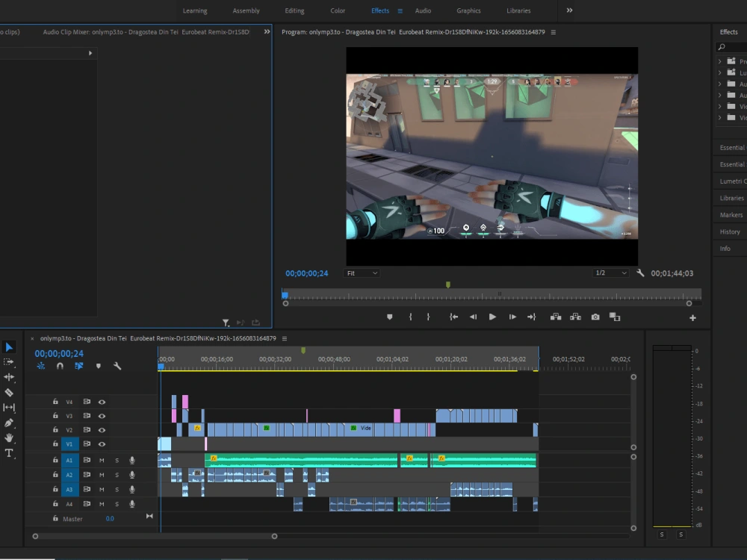Play the program monitor
This screenshot has height=560, width=747.
[492, 317]
